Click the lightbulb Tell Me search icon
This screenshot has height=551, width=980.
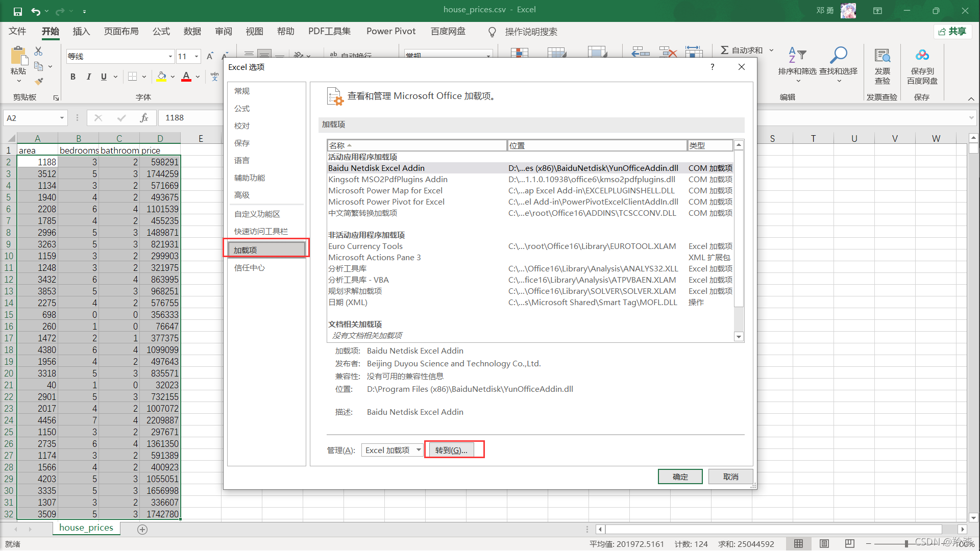coord(492,32)
